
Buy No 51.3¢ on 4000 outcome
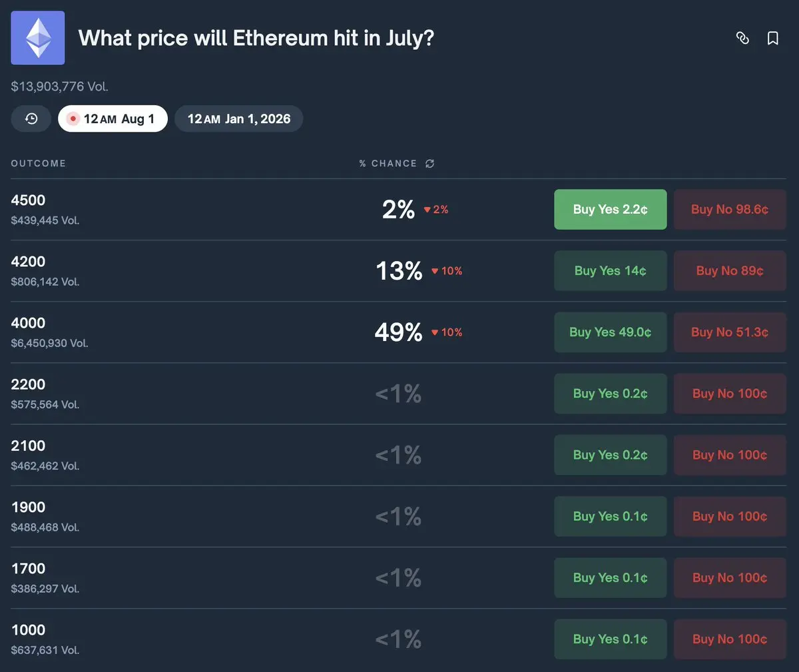[x=730, y=332]
